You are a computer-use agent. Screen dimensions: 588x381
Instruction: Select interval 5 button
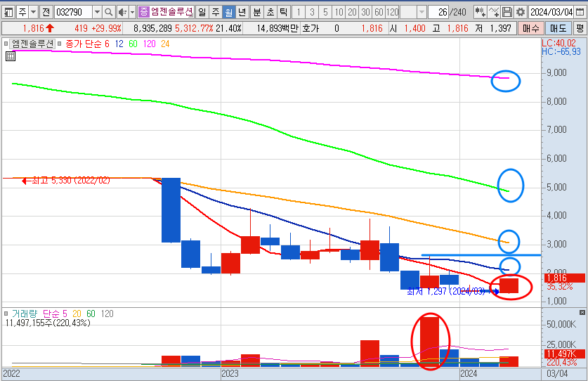pyautogui.click(x=325, y=13)
